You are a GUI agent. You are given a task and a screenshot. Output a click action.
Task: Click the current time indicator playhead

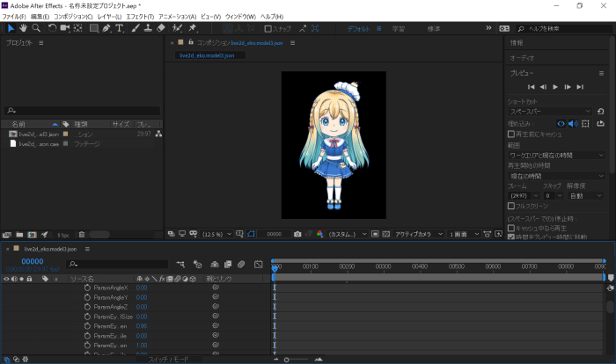click(x=275, y=268)
